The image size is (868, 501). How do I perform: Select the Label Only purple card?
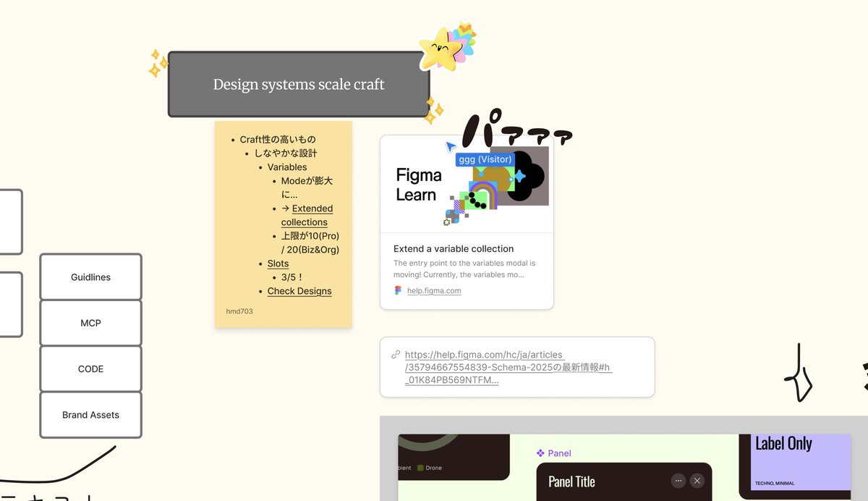point(800,462)
